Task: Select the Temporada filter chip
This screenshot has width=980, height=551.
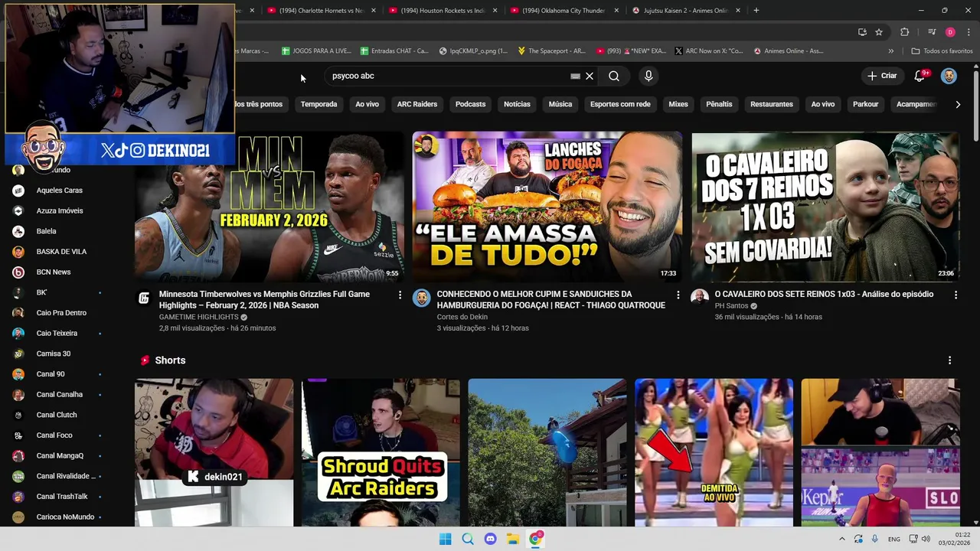Action: point(318,104)
